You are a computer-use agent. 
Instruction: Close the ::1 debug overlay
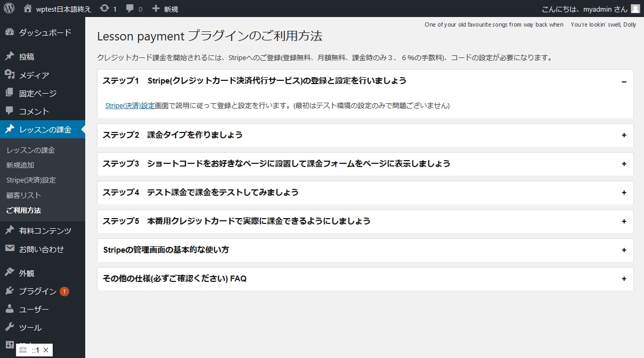pos(46,350)
